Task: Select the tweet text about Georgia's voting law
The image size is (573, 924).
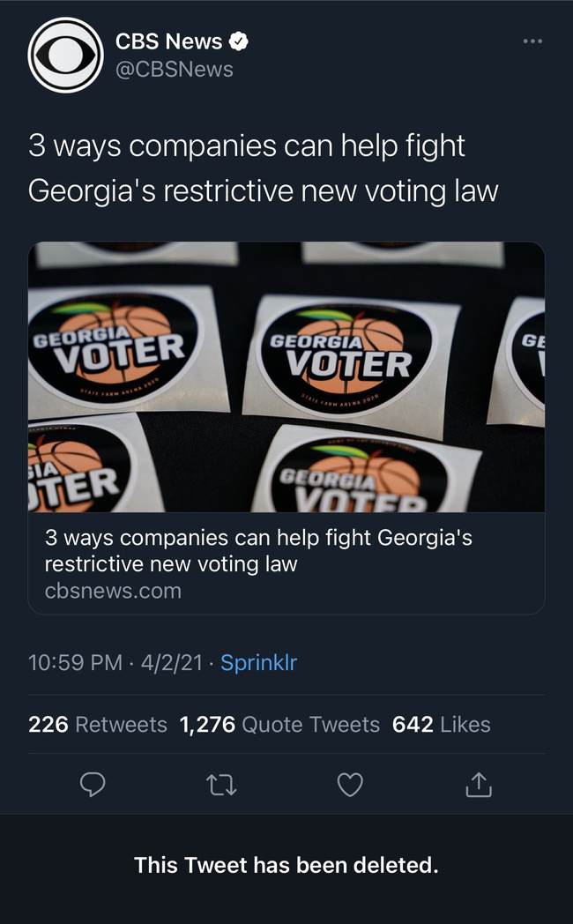Action: coord(263,168)
